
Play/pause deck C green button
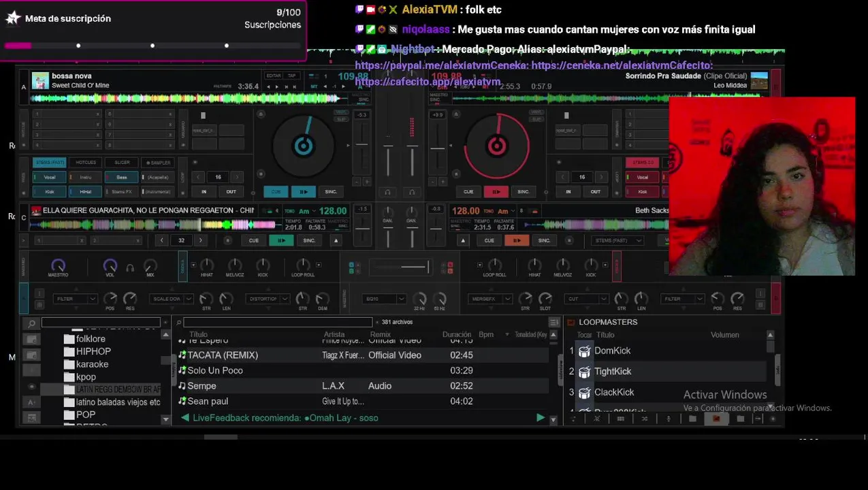tap(281, 240)
